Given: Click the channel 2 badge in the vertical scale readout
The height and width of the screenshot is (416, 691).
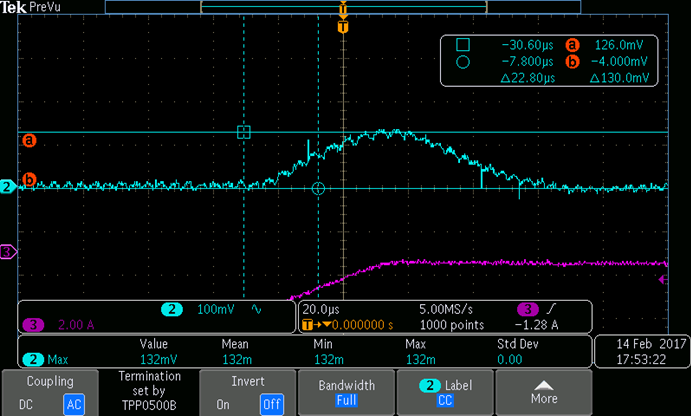Looking at the screenshot, I should pos(172,309).
